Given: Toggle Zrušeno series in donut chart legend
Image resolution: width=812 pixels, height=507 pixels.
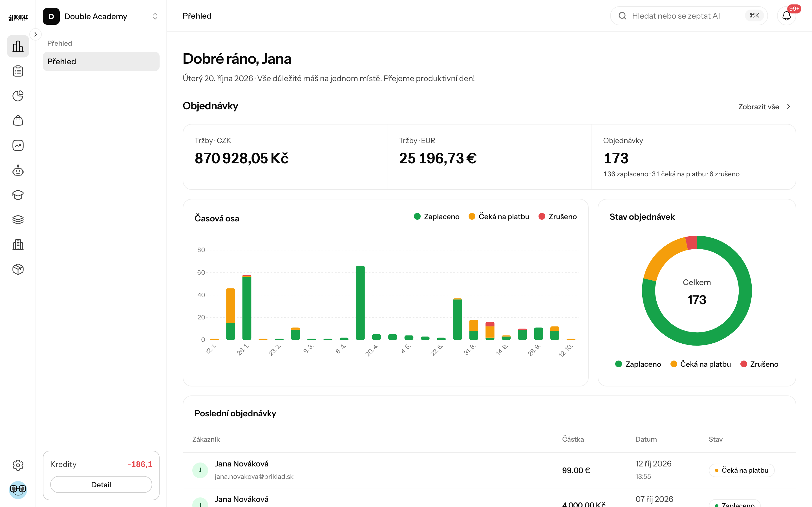Looking at the screenshot, I should pyautogui.click(x=759, y=364).
